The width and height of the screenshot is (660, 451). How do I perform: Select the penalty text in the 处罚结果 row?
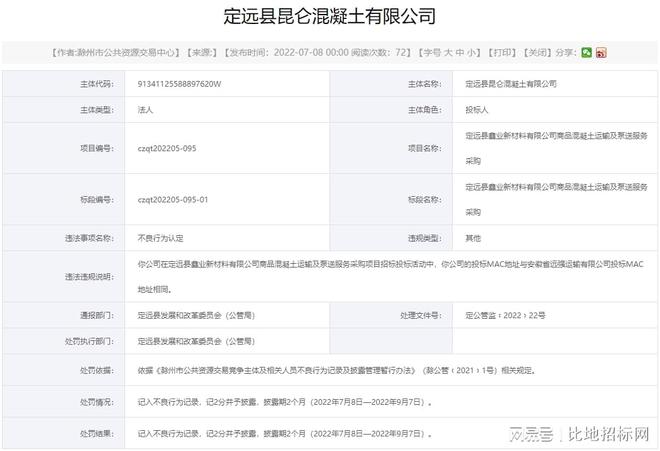tap(285, 433)
